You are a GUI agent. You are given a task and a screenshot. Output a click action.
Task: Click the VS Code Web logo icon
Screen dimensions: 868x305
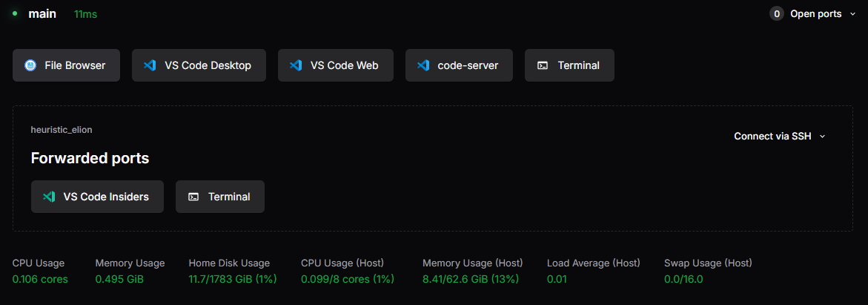(296, 65)
